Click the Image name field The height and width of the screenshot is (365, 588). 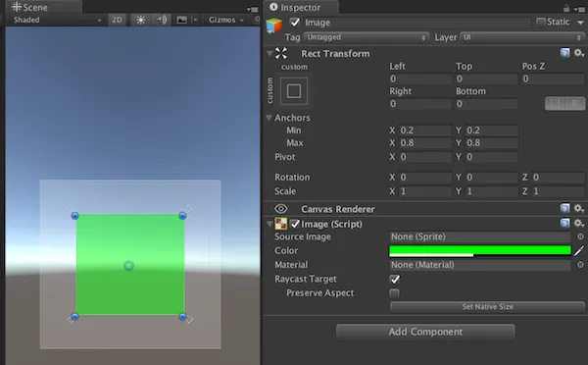click(x=417, y=23)
